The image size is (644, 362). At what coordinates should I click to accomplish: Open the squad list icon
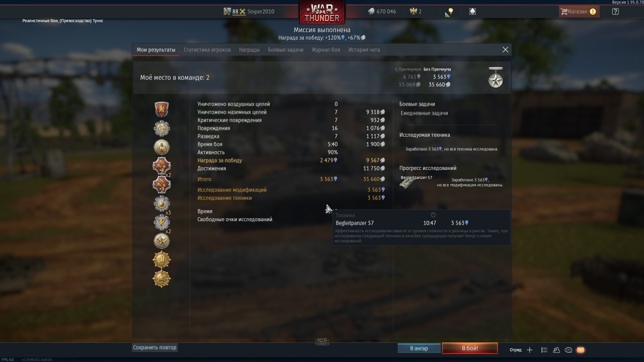(544, 350)
